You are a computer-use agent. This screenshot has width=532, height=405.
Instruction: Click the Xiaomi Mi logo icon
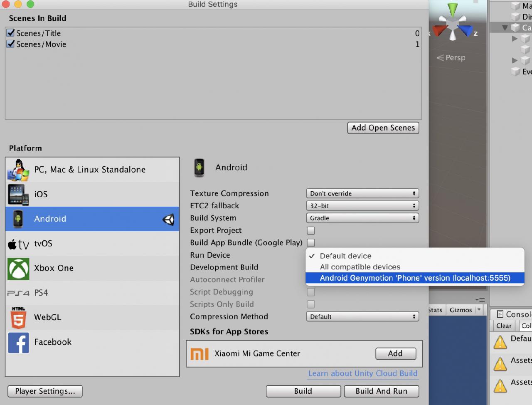pyautogui.click(x=199, y=354)
